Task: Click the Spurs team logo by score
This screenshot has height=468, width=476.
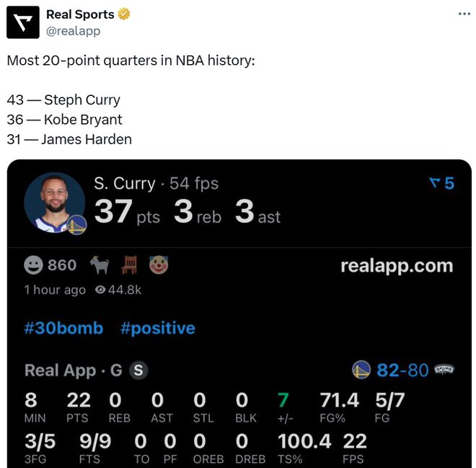Action: [444, 370]
